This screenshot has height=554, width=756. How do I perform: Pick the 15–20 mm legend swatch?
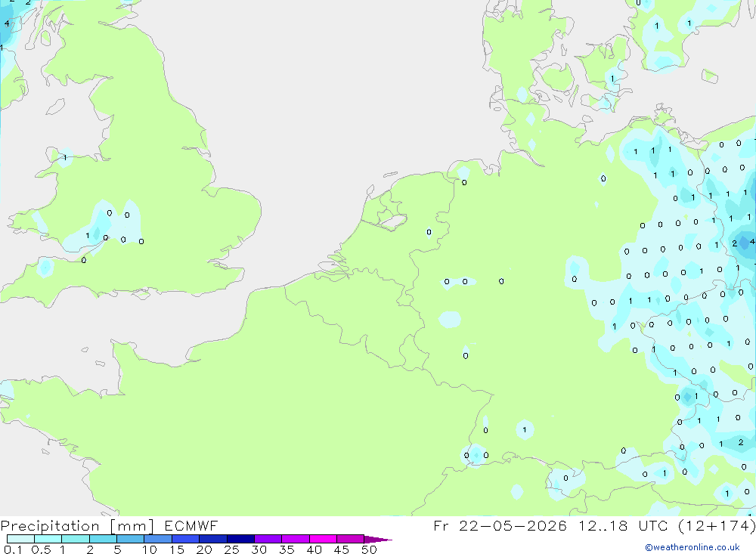pyautogui.click(x=186, y=539)
